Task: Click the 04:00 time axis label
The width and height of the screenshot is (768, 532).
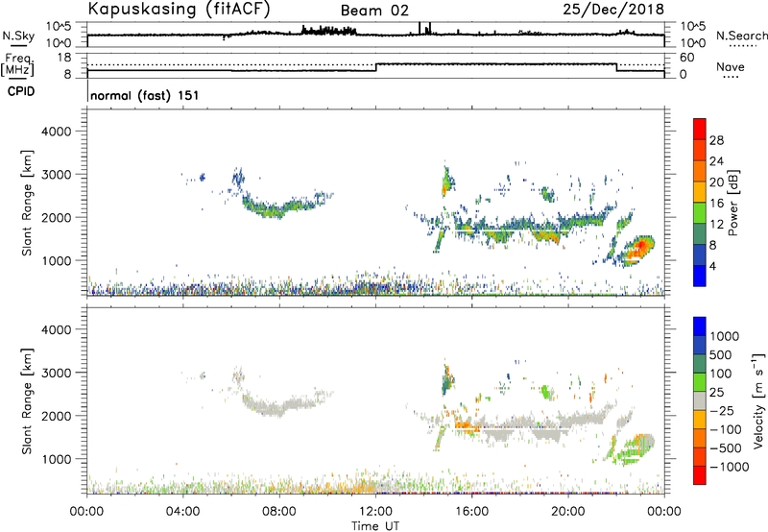Action: 182,512
